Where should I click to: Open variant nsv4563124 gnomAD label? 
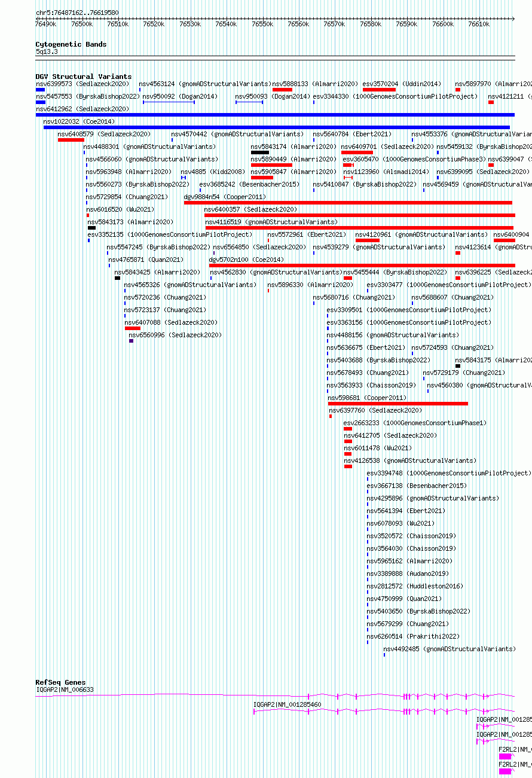point(205,84)
